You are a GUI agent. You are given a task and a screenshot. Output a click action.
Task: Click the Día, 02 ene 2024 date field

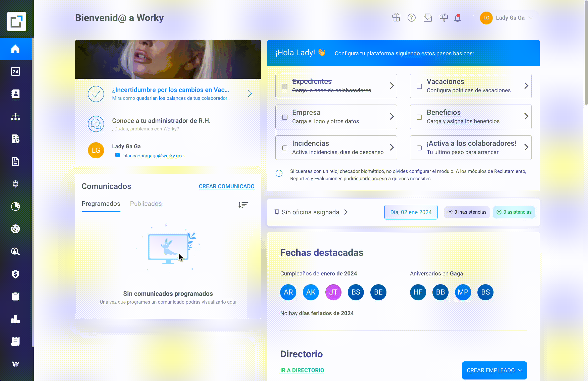(x=411, y=212)
